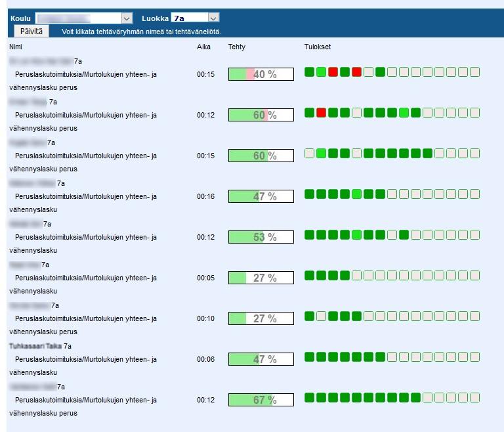Image resolution: width=504 pixels, height=432 pixels.
Task: Click the last empty square in the 67 % row
Action: 474,398
